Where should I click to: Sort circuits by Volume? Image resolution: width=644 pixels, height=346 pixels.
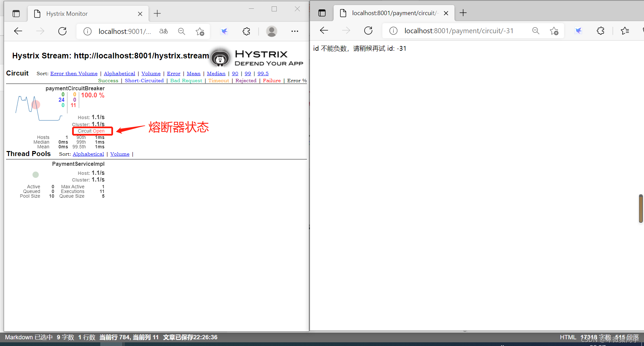click(x=151, y=73)
